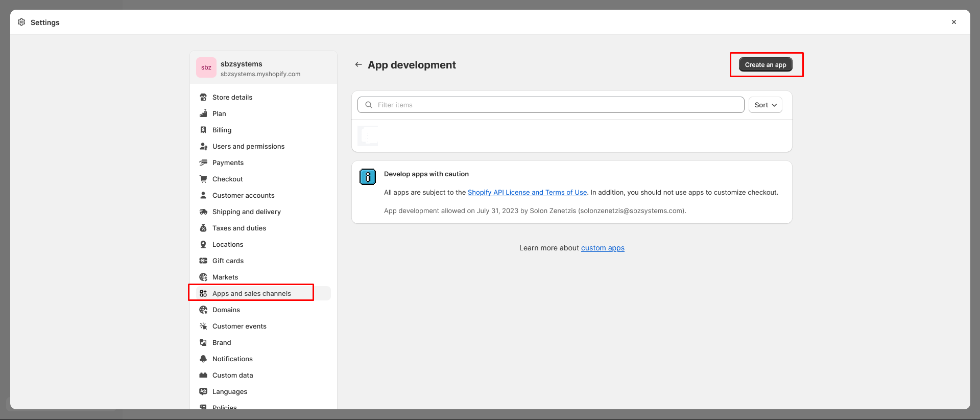The height and width of the screenshot is (420, 980).
Task: Click the Checkout cart icon
Action: click(x=203, y=179)
